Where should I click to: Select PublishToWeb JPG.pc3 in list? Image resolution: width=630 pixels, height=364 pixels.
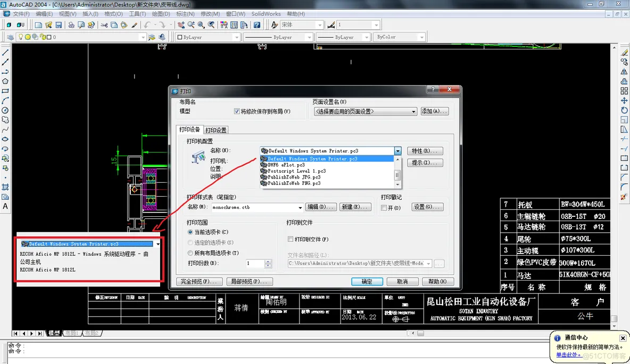click(327, 177)
